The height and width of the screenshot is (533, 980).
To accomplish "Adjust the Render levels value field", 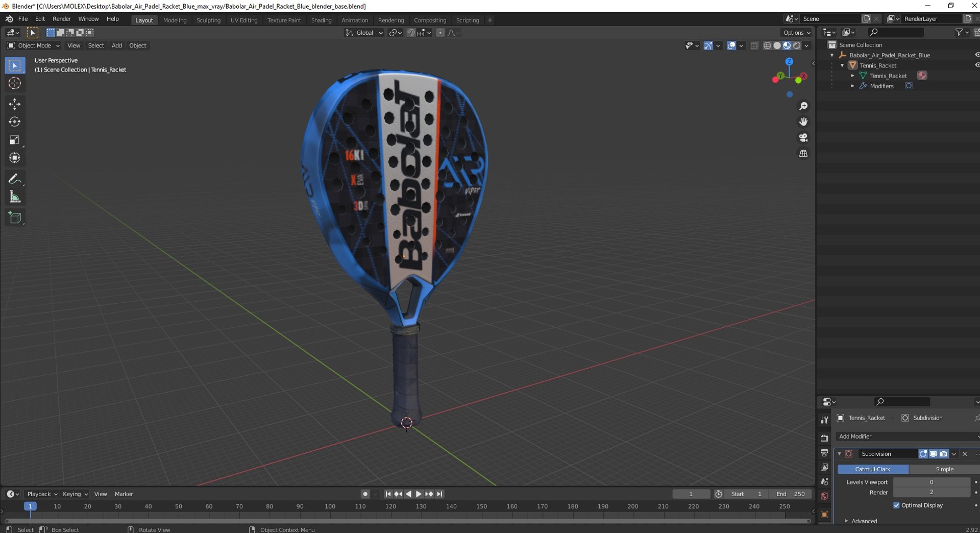I will (932, 492).
